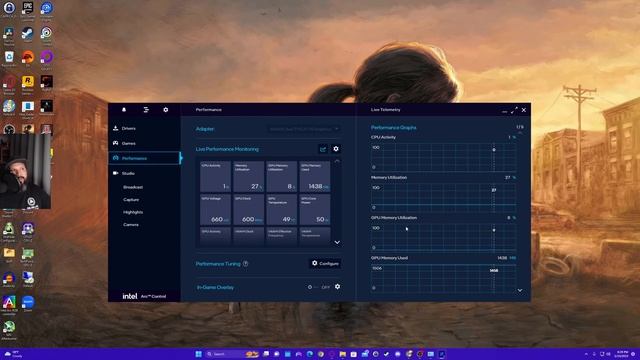Open the notifications bell in Arc Control
Image resolution: width=640 pixels, height=360 pixels.
click(124, 110)
